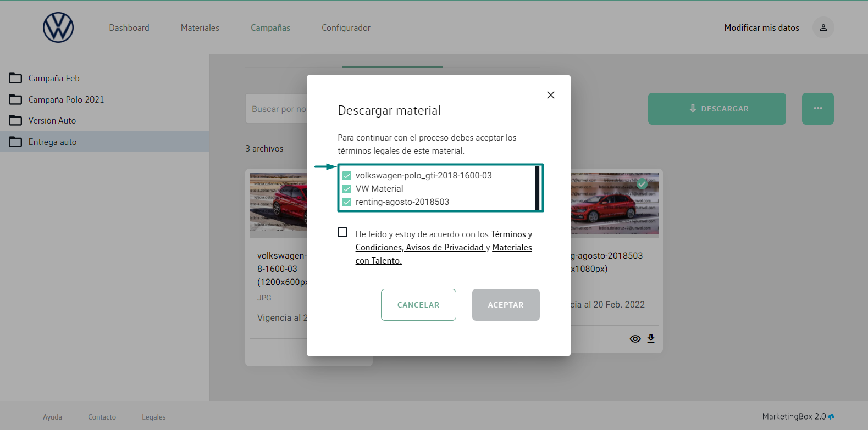
Task: Go to the Materiales menu
Action: pos(200,28)
